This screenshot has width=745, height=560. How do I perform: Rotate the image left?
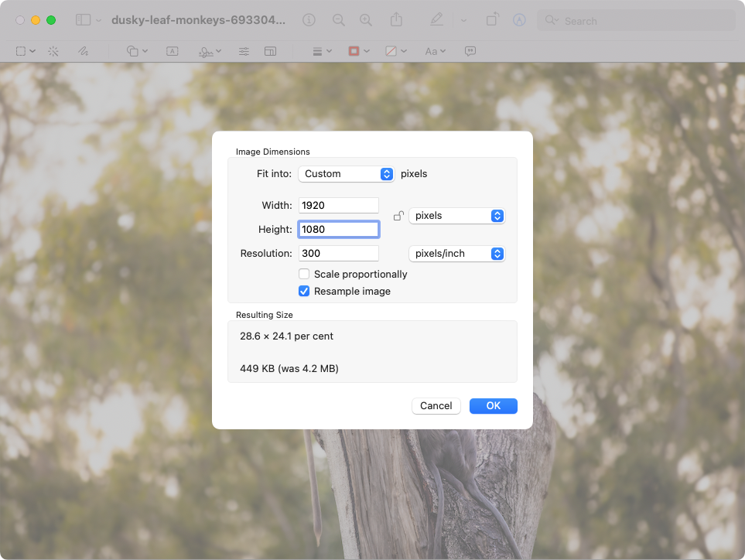[492, 19]
